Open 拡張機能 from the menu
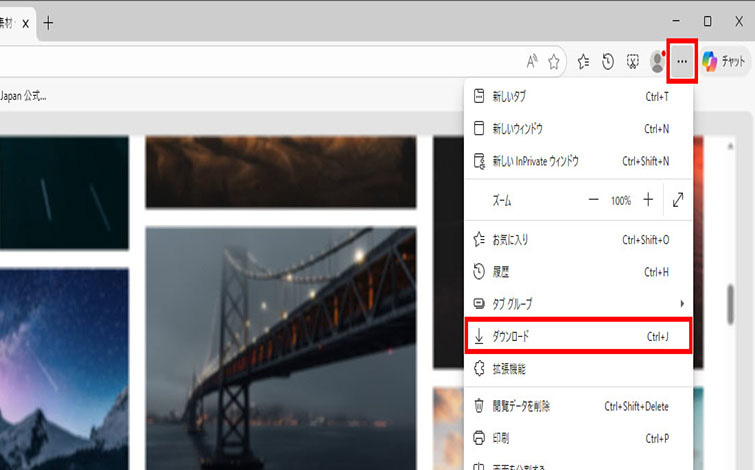Image resolution: width=755 pixels, height=470 pixels. point(578,369)
